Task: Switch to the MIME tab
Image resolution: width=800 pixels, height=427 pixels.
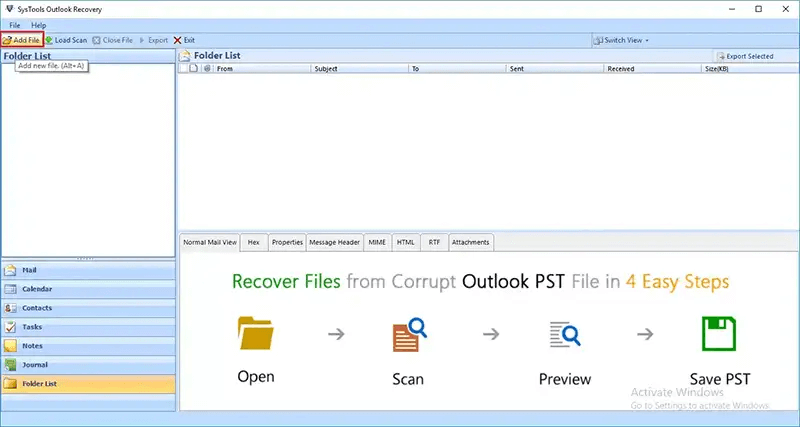Action: pos(377,242)
